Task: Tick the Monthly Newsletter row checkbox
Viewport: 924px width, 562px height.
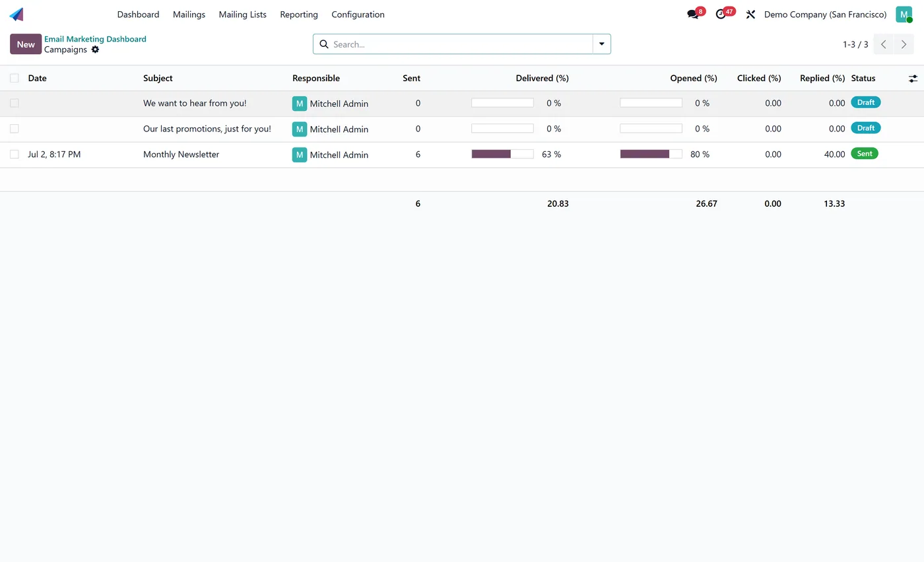Action: click(x=15, y=154)
